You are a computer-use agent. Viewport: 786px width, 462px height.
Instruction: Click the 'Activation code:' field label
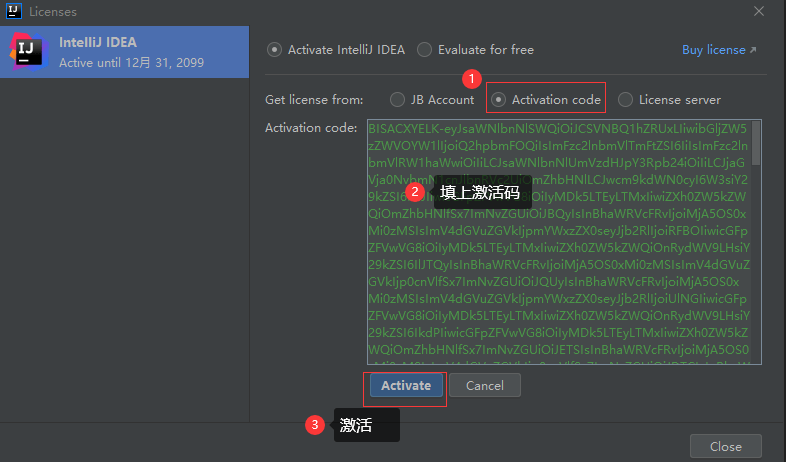tap(311, 128)
